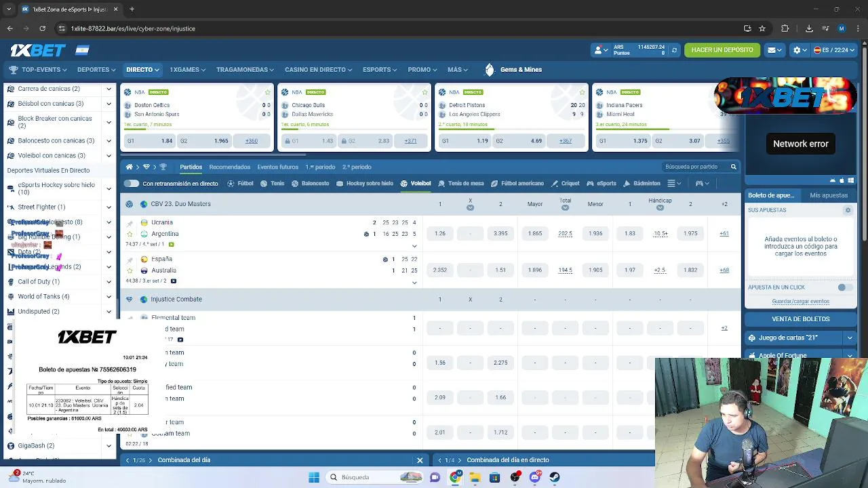The image size is (868, 488).
Task: Click the VENTA DE BOLETOS button
Action: point(801,319)
